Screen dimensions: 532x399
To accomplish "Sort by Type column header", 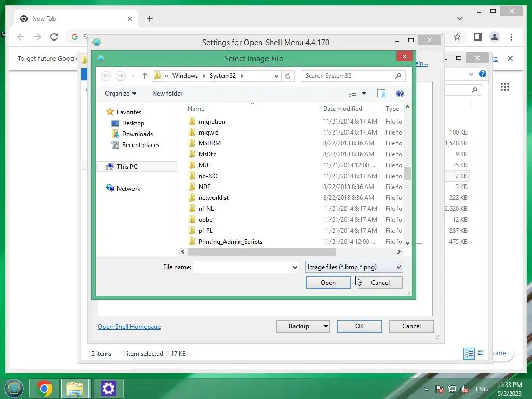I will tap(393, 109).
